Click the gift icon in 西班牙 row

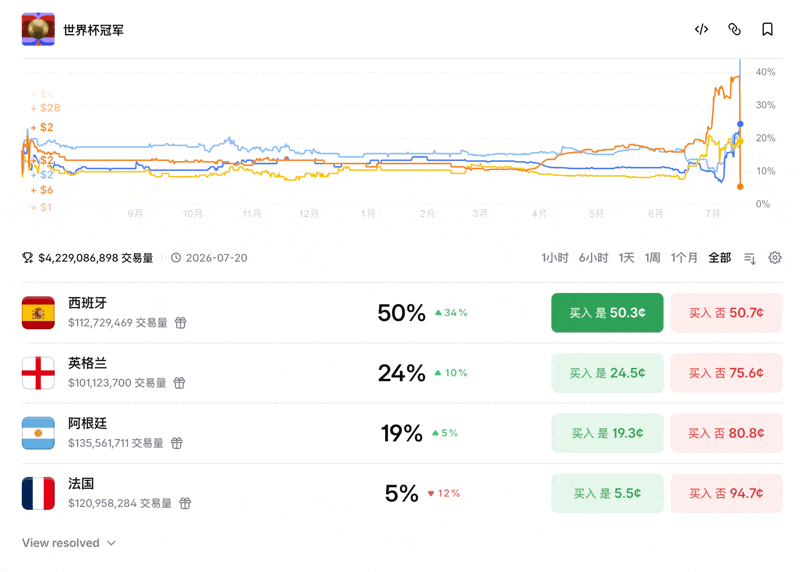pos(181,322)
